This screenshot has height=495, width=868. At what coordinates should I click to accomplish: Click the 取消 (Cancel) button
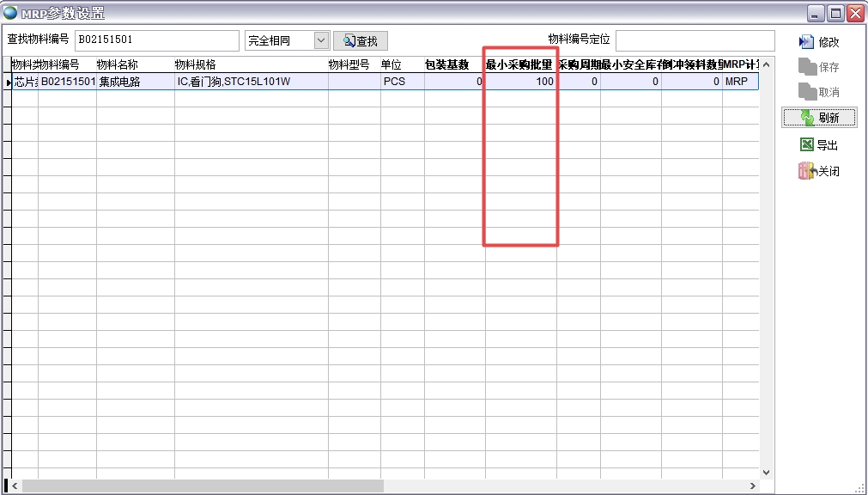coord(818,92)
